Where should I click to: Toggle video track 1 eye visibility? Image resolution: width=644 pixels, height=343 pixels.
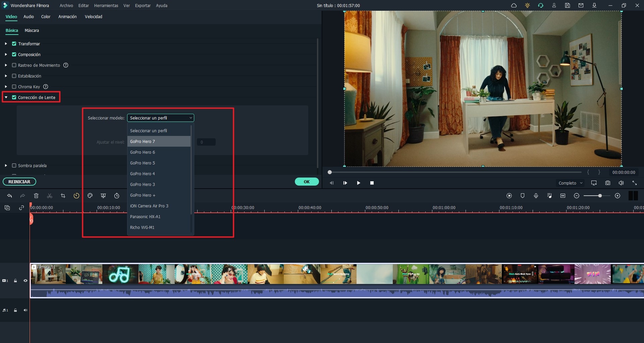click(x=25, y=281)
